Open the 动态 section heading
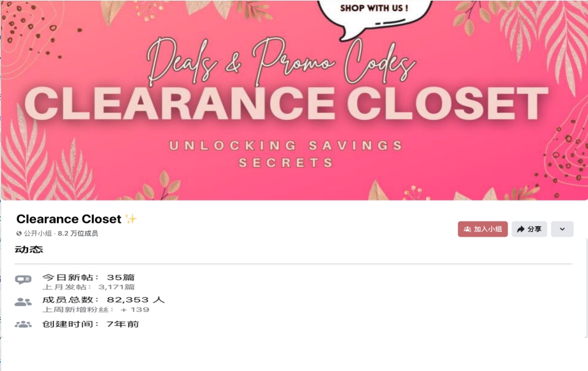Viewport: 588px width, 371px height. coord(29,250)
